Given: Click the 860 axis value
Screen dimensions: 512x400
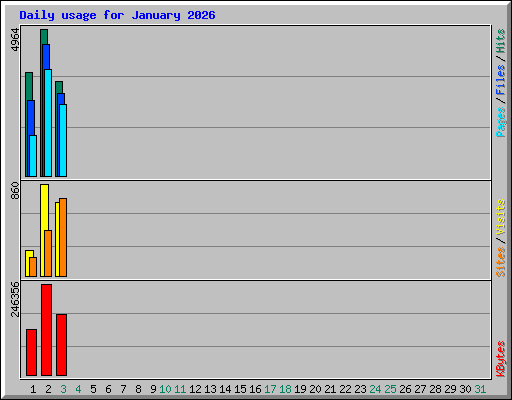Looking at the screenshot, I should point(15,191).
